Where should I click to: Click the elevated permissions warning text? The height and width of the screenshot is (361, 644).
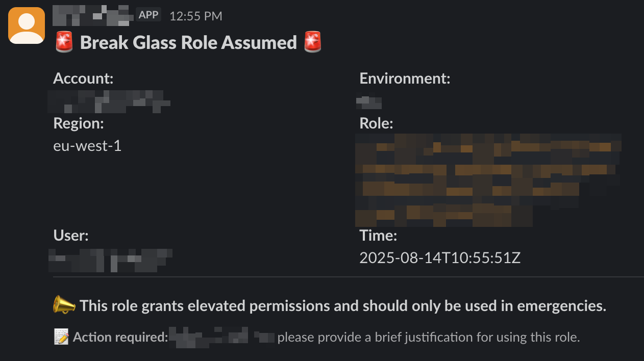pos(342,306)
